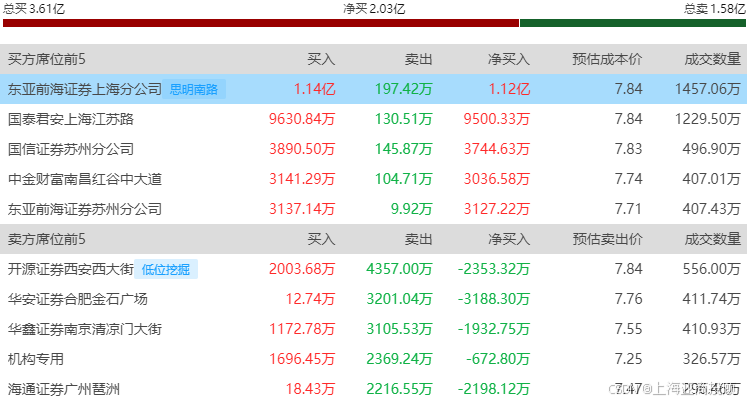Click 总卖 1.58亿 label
The height and width of the screenshot is (402, 747).
(714, 8)
